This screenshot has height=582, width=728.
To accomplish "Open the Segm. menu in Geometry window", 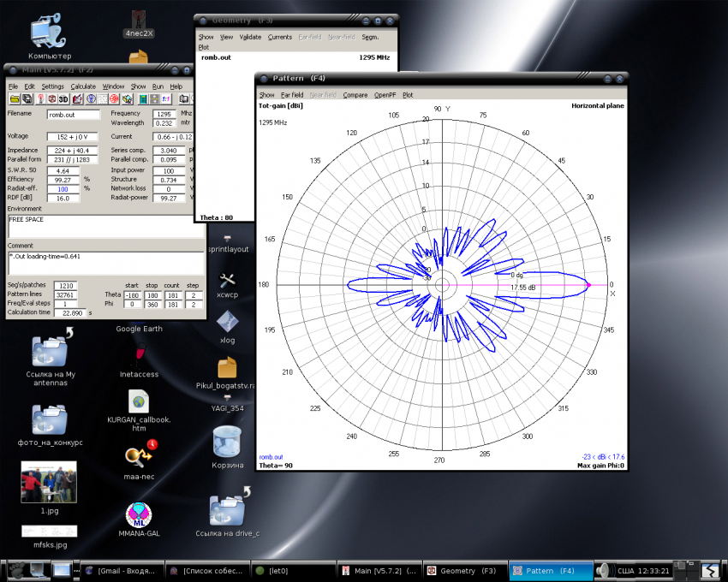I will coord(370,37).
